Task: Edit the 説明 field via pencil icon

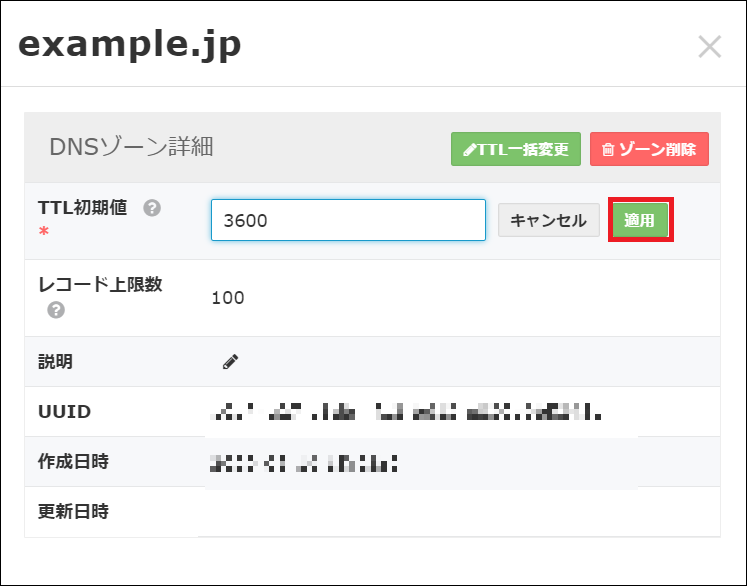Action: pyautogui.click(x=231, y=362)
